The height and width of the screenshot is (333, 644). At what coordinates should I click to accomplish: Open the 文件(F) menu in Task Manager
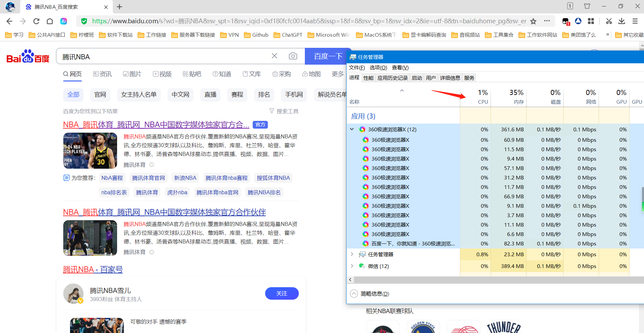[357, 68]
